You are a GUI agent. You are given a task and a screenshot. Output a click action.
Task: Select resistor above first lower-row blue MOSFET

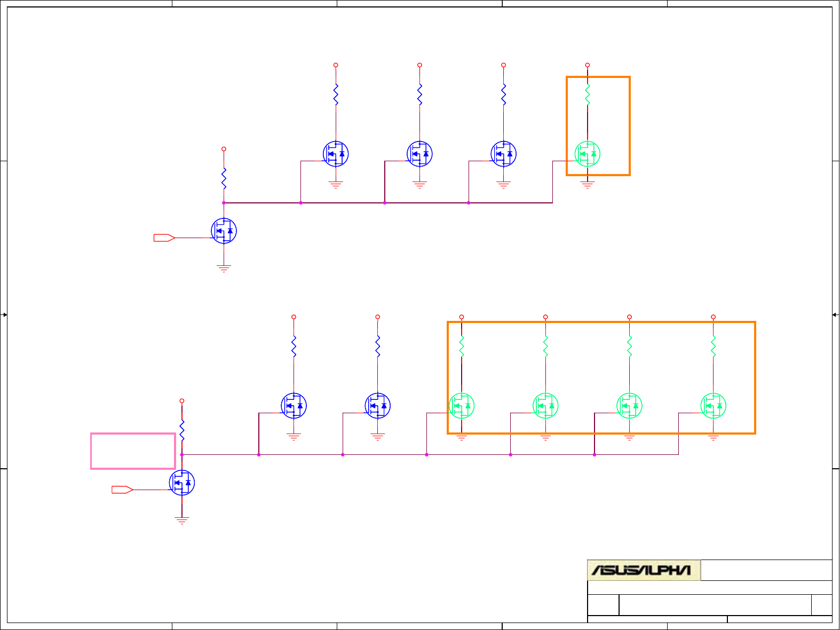[x=294, y=346]
